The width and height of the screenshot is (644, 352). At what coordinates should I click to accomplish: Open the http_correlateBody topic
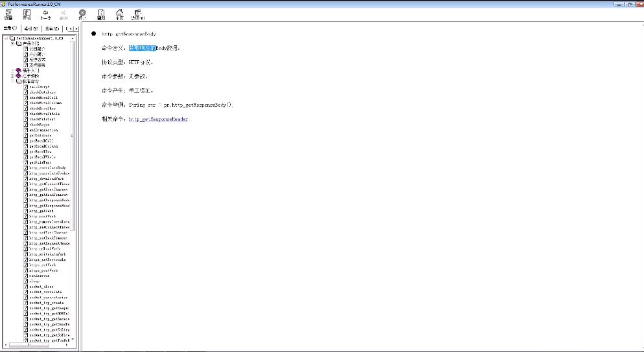click(47, 168)
